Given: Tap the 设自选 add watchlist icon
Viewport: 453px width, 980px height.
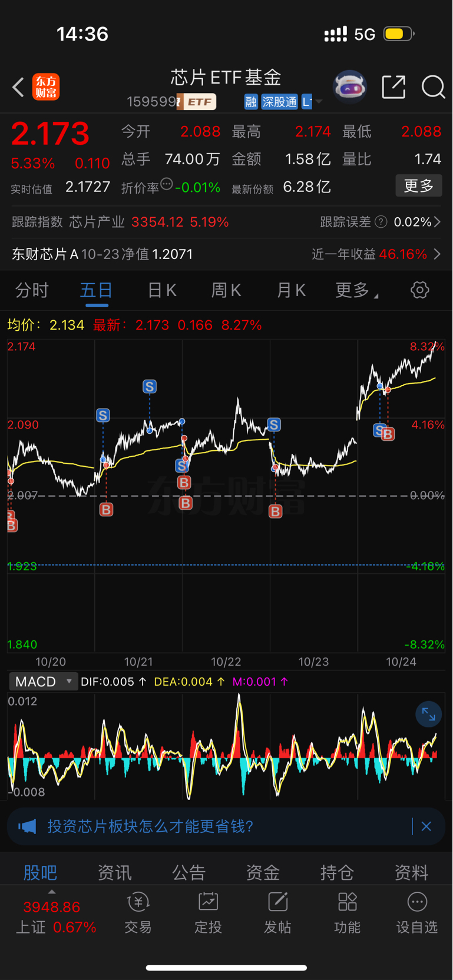Looking at the screenshot, I should [417, 902].
